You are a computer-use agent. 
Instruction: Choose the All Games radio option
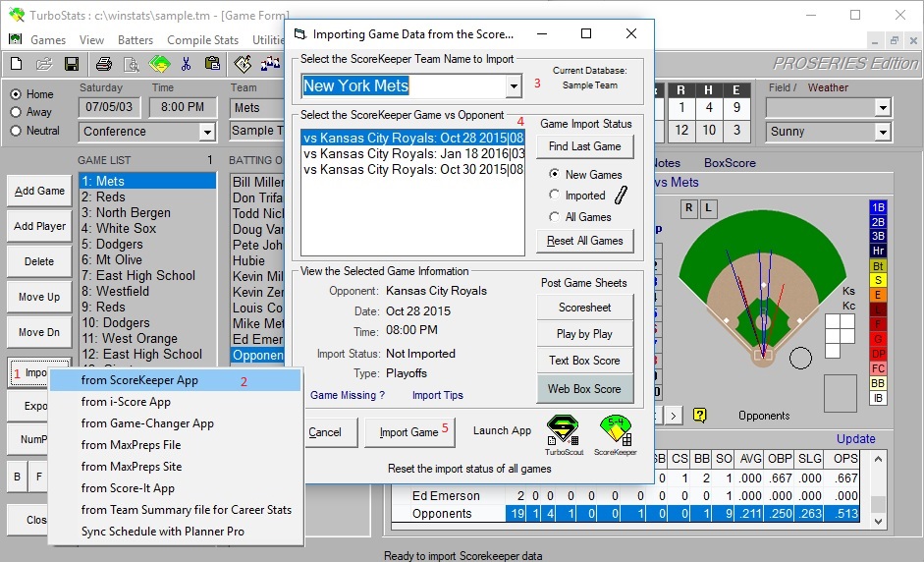click(555, 217)
